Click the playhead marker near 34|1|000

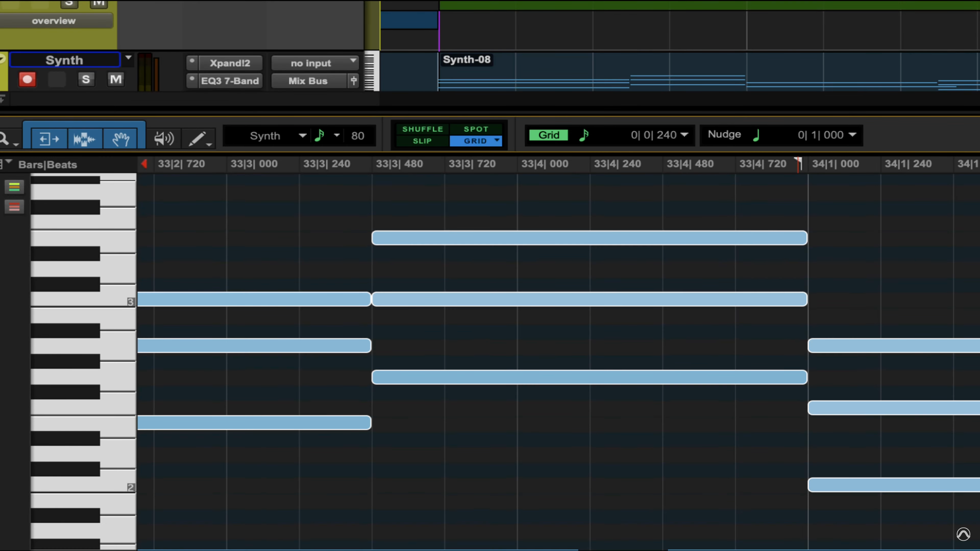[x=799, y=164]
